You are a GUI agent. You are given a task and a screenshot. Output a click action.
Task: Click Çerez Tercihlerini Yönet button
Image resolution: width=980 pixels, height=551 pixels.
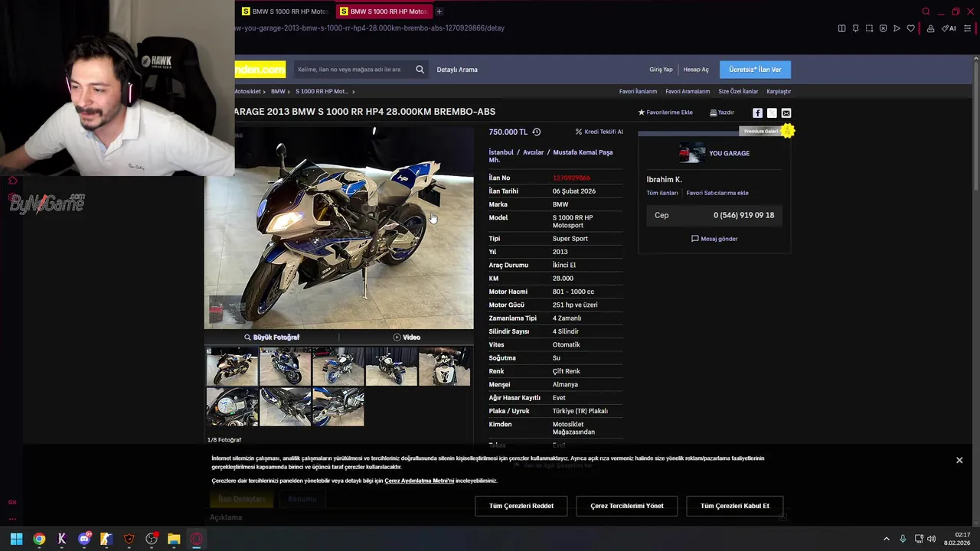pyautogui.click(x=627, y=506)
